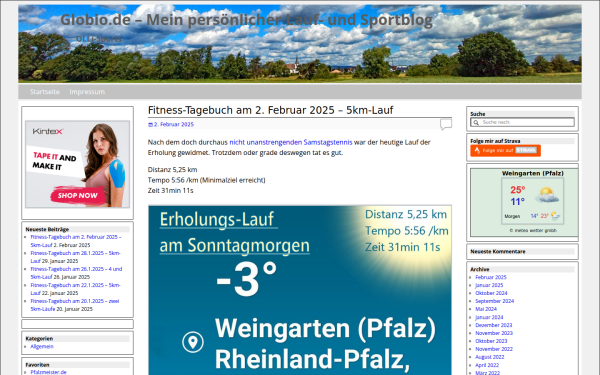
Task: Click the 'meteo wetter gmbh' credit link
Action: (x=533, y=230)
